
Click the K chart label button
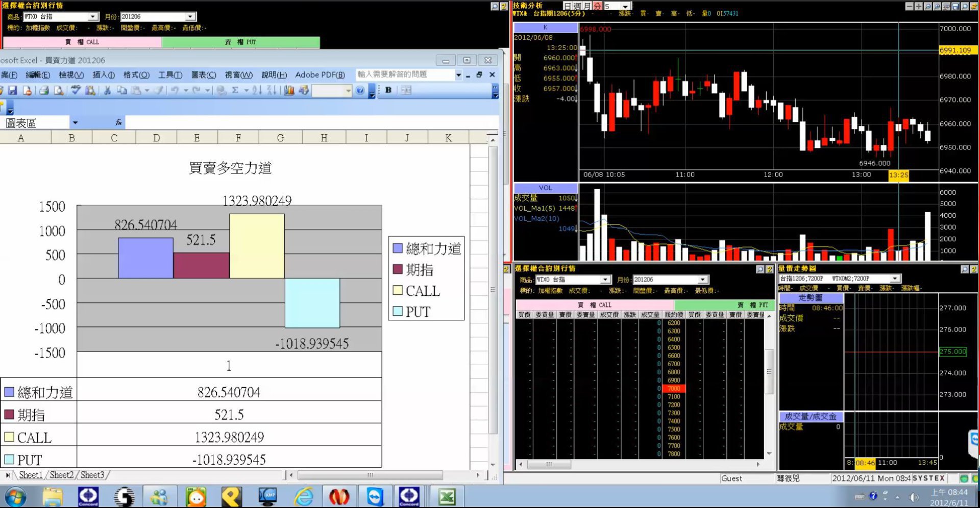[x=545, y=28]
